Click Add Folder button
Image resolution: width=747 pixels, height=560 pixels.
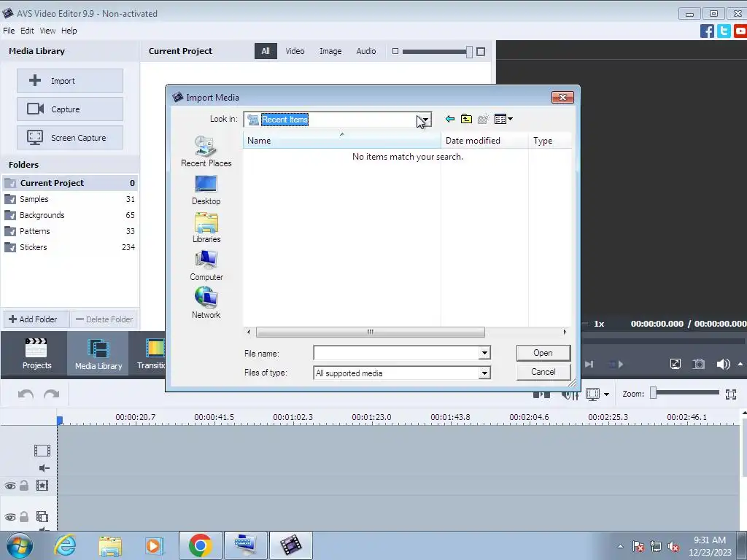point(36,319)
